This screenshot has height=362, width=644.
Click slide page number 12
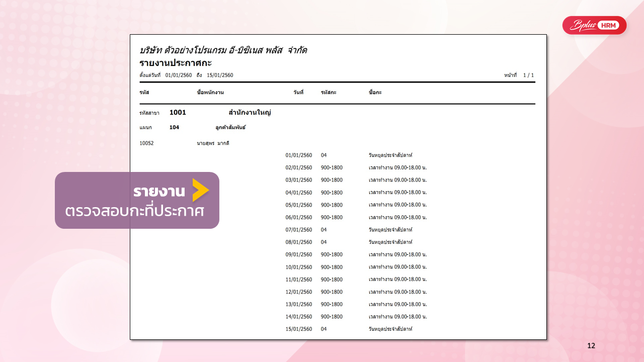pyautogui.click(x=591, y=345)
